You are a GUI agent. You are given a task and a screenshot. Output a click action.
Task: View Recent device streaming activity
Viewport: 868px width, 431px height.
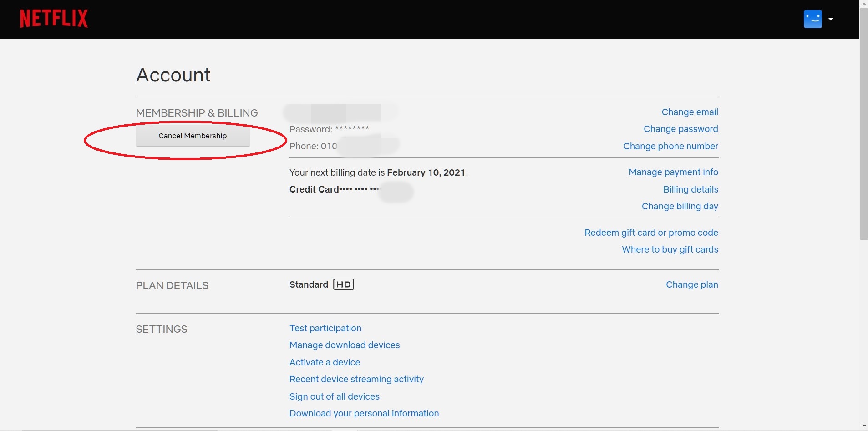pos(356,379)
